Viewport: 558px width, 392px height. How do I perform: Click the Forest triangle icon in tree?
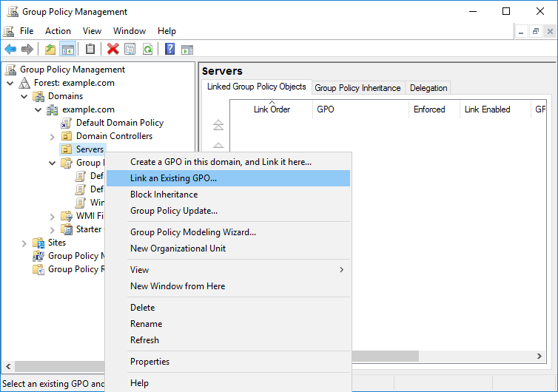(24, 83)
